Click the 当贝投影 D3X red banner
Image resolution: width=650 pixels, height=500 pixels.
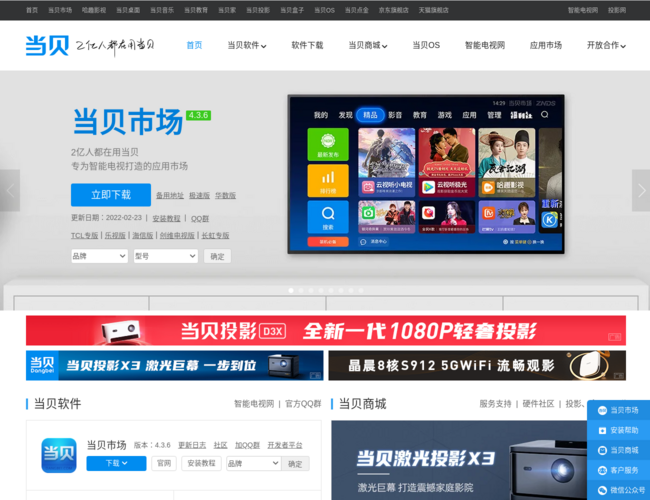[x=325, y=331]
